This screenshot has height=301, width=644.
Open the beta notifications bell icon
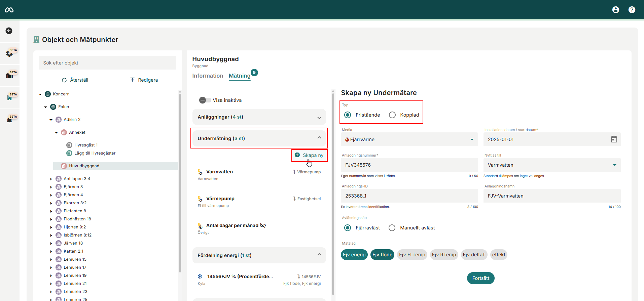(x=9, y=120)
